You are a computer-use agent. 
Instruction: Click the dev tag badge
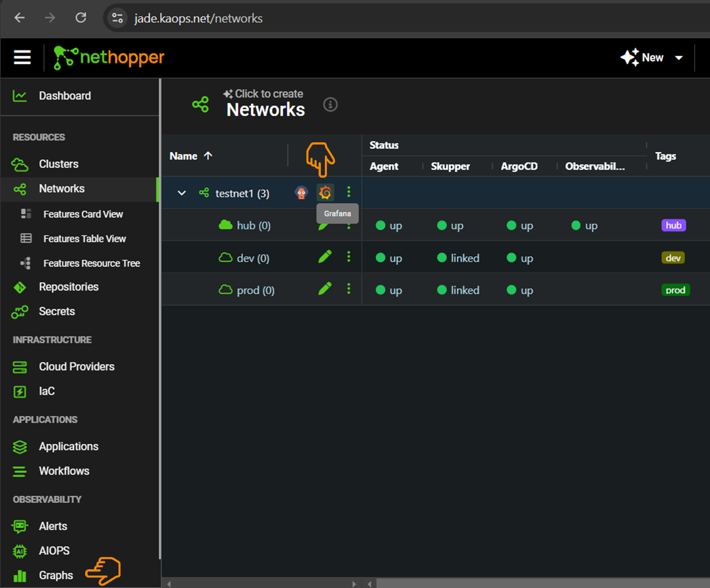pos(673,258)
